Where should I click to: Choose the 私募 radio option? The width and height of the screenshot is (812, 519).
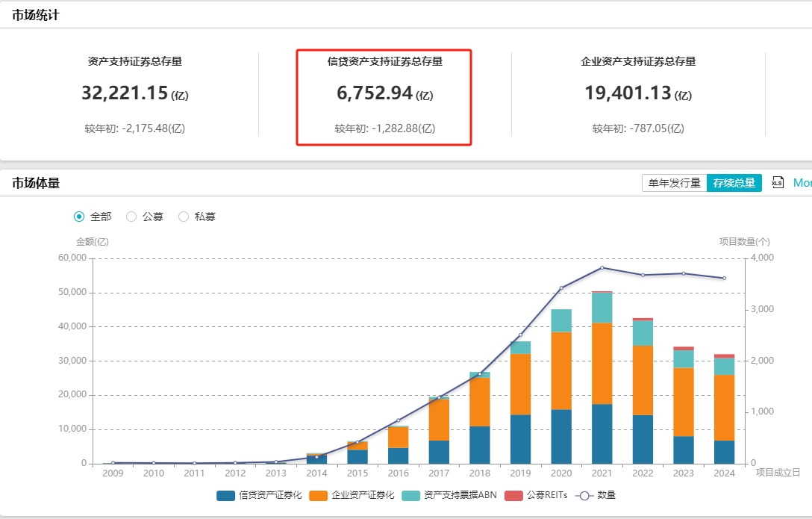point(184,217)
